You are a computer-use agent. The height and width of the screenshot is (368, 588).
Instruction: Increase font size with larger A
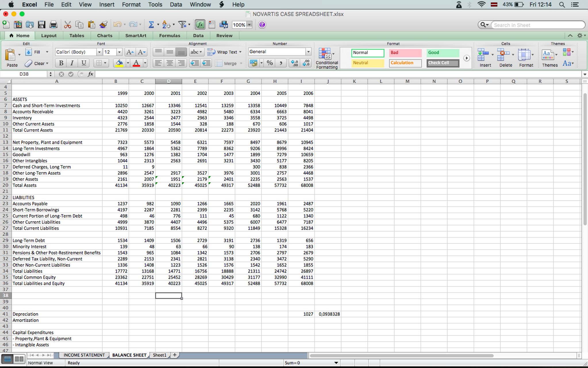130,52
